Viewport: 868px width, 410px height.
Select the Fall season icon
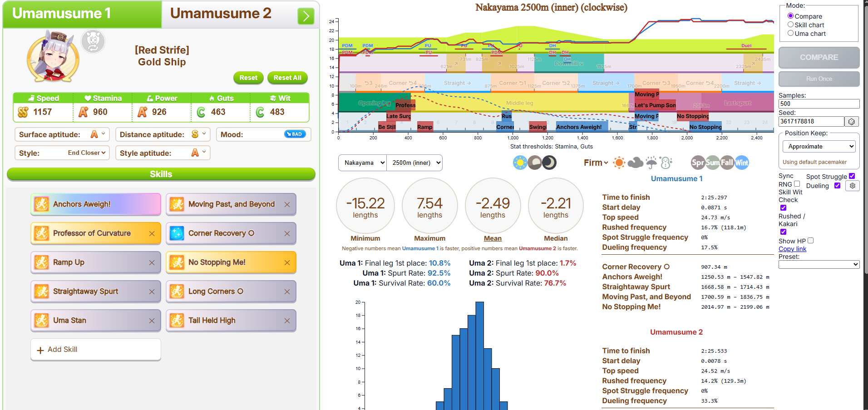coord(727,163)
